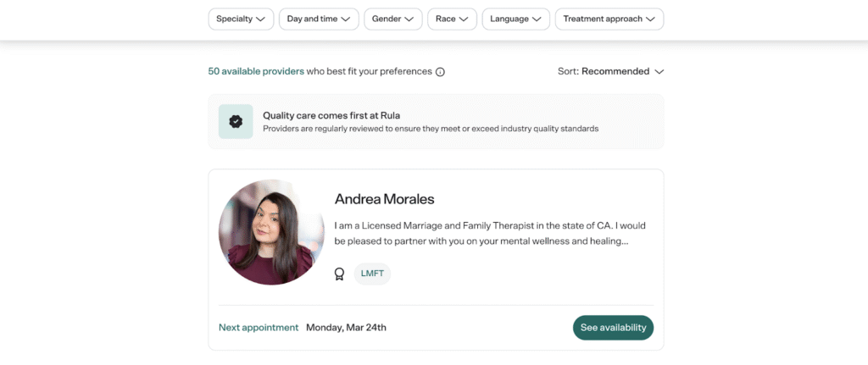868x365 pixels.
Task: Open Andrea Morales' profile by name
Action: 384,200
